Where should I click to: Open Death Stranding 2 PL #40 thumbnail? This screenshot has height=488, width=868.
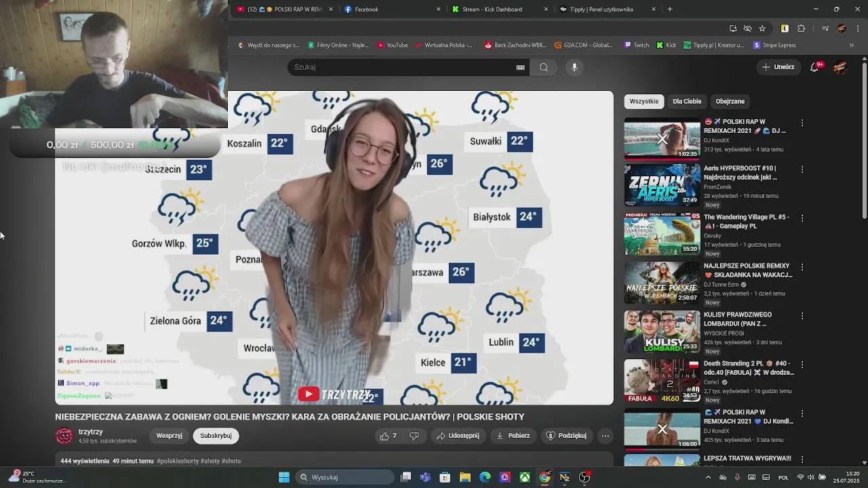tap(662, 380)
